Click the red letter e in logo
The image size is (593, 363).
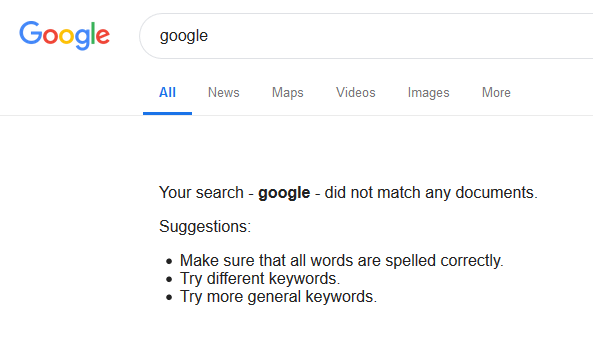tap(103, 37)
